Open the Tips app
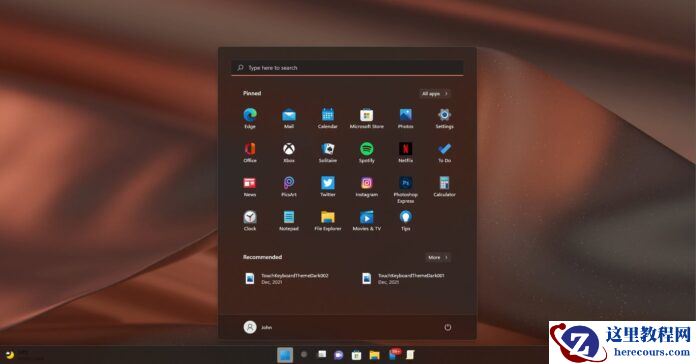 pos(405,220)
